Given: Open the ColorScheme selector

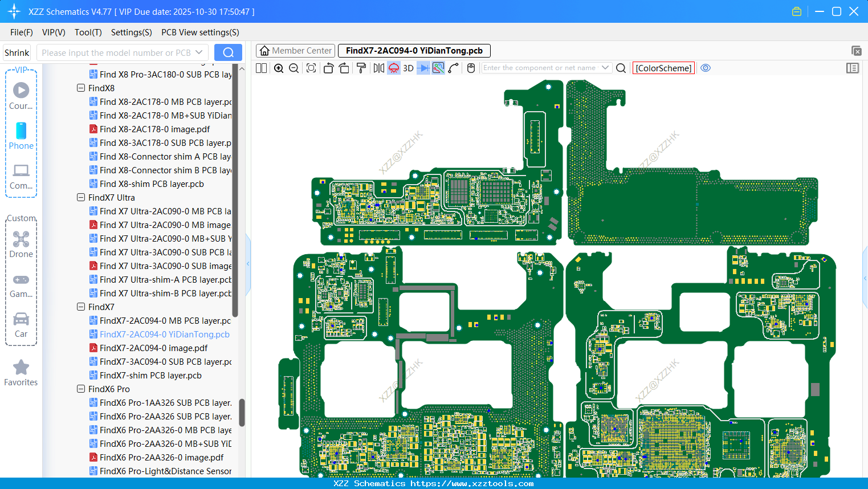Looking at the screenshot, I should tap(663, 68).
